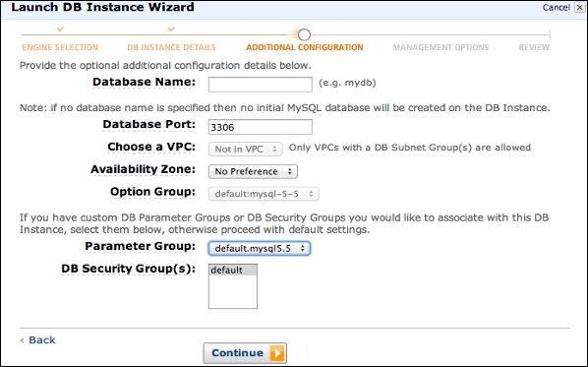Click the (e.g. mydb) hint text
This screenshot has width=588, height=367.
pos(347,83)
